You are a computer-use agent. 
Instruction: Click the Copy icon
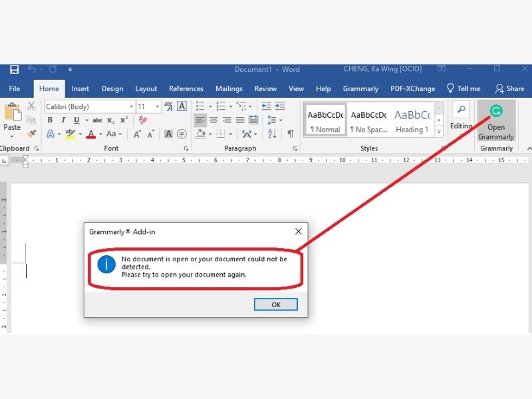pos(31,120)
